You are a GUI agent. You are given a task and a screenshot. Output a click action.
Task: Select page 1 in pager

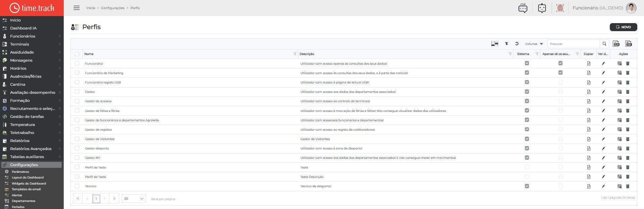coord(96,199)
